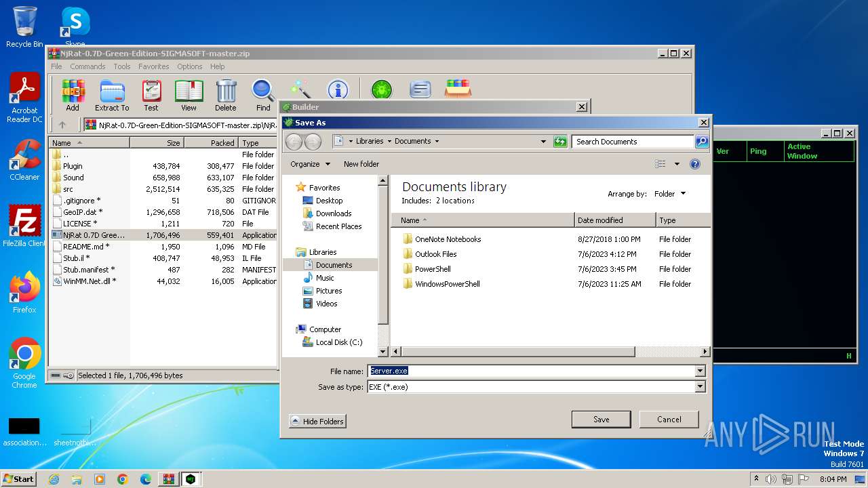
Task: Click the Windows Start button
Action: (x=19, y=479)
